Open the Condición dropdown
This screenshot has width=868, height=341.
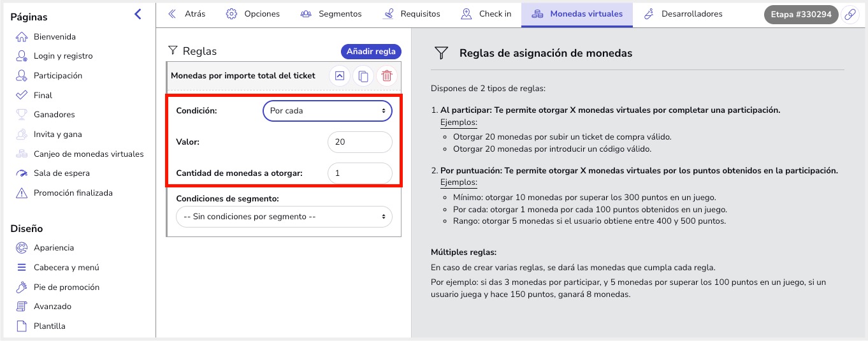(x=328, y=111)
